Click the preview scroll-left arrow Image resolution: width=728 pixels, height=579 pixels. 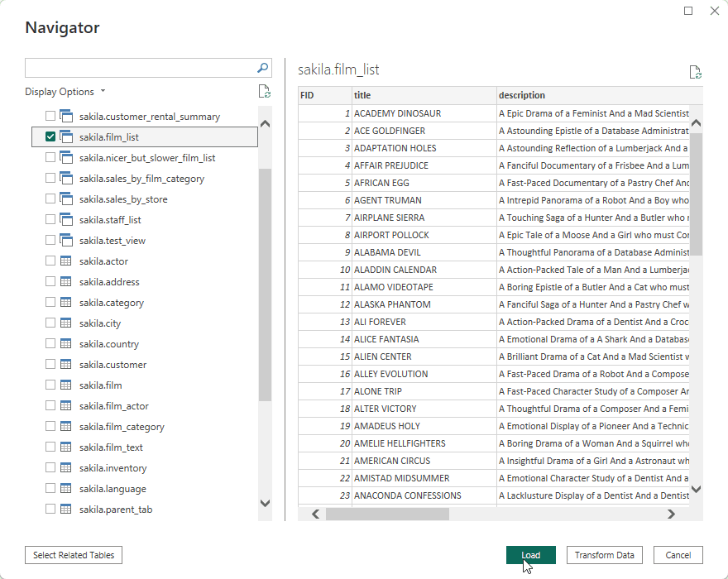point(316,514)
